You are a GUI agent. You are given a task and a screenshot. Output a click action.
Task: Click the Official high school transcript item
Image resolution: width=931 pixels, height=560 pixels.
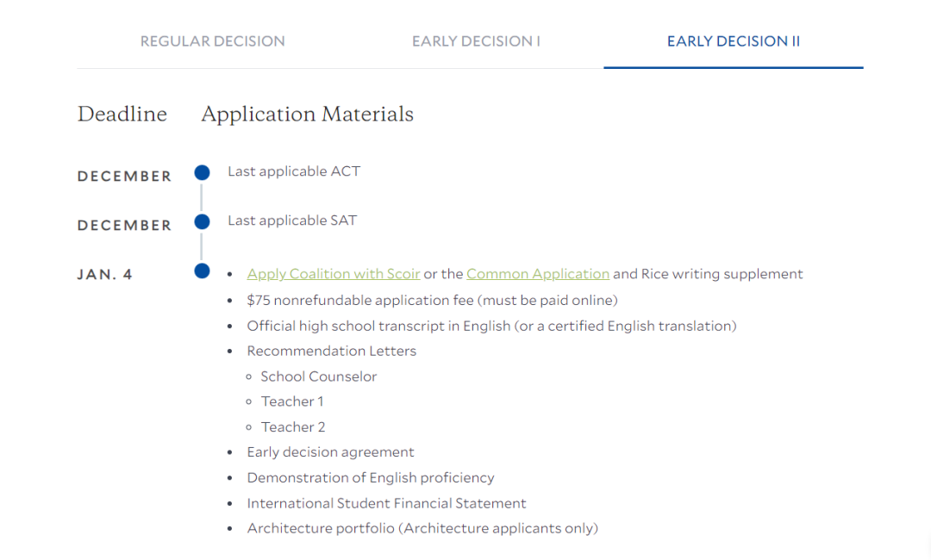pyautogui.click(x=491, y=326)
